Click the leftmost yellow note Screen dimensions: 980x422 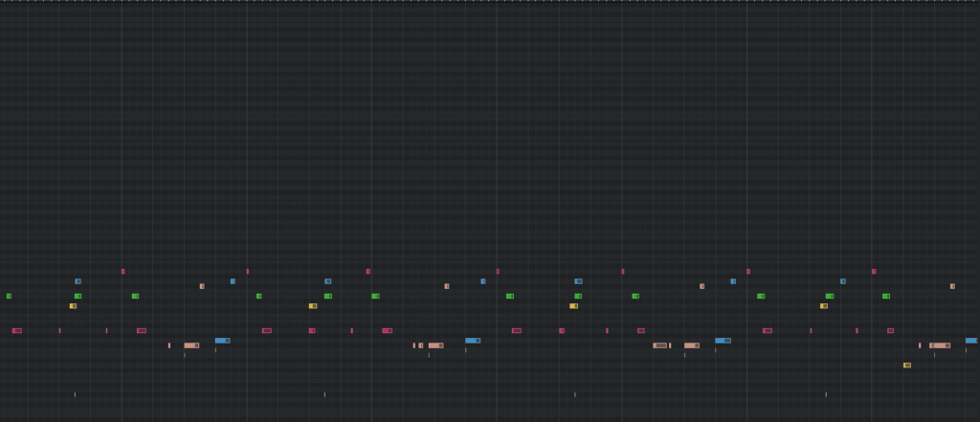tap(73, 306)
